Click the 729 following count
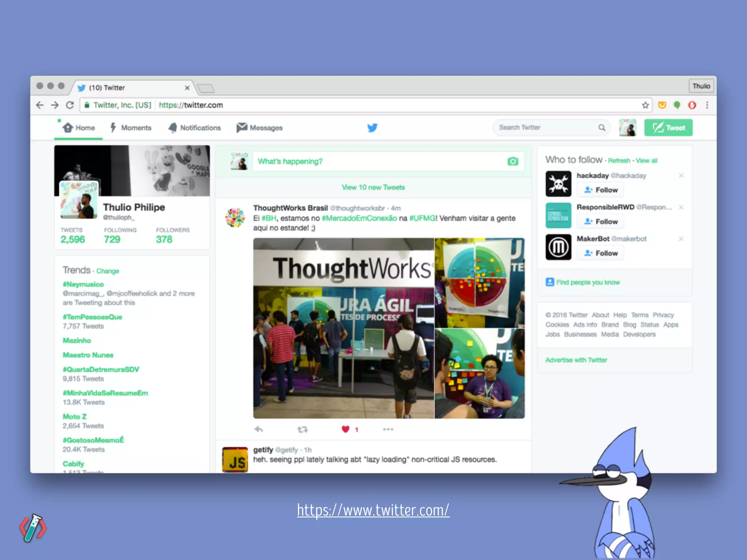Image resolution: width=747 pixels, height=560 pixels. (x=112, y=240)
